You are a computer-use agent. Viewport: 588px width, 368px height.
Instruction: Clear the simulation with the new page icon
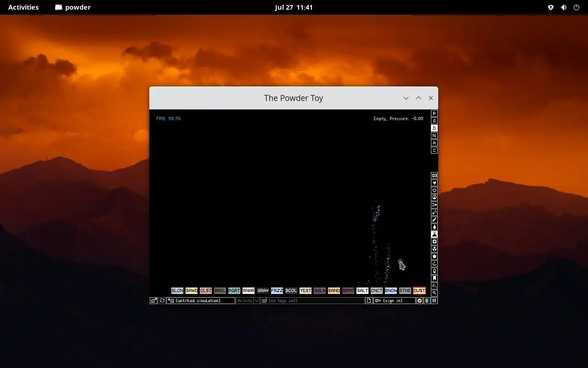369,301
